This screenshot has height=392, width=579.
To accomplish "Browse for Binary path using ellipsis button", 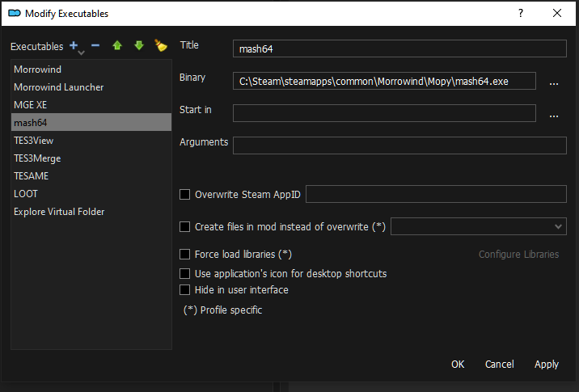I will click(554, 82).
